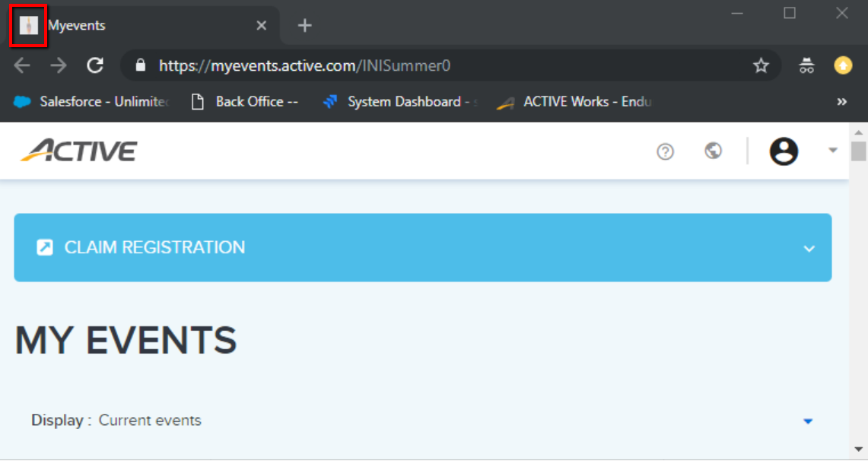
Task: Open the yellow browser update icon
Action: pos(843,65)
